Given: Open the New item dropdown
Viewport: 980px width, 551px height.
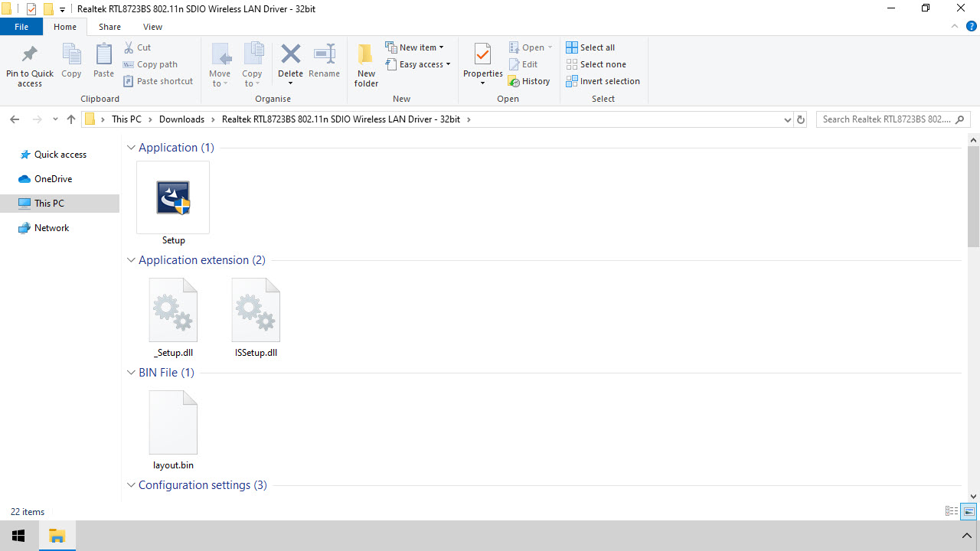Looking at the screenshot, I should click(414, 47).
